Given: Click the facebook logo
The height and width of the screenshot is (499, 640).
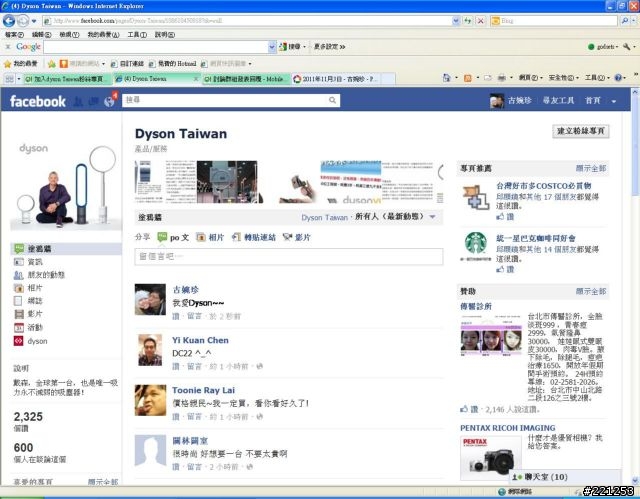Looking at the screenshot, I should 38,101.
